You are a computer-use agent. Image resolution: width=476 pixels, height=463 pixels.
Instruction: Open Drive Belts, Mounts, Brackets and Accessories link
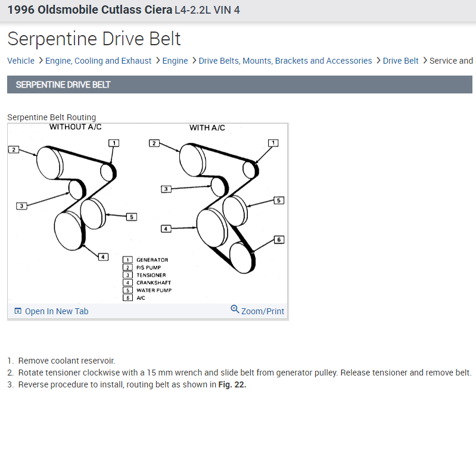pos(285,61)
